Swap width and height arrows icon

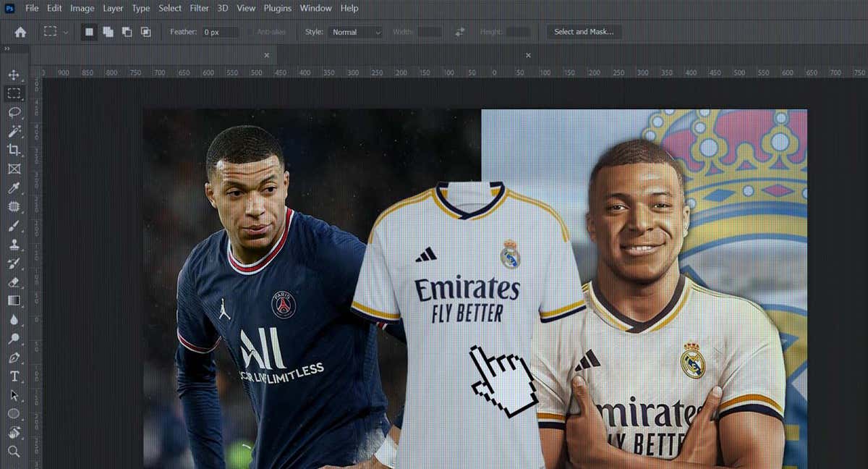(x=460, y=32)
